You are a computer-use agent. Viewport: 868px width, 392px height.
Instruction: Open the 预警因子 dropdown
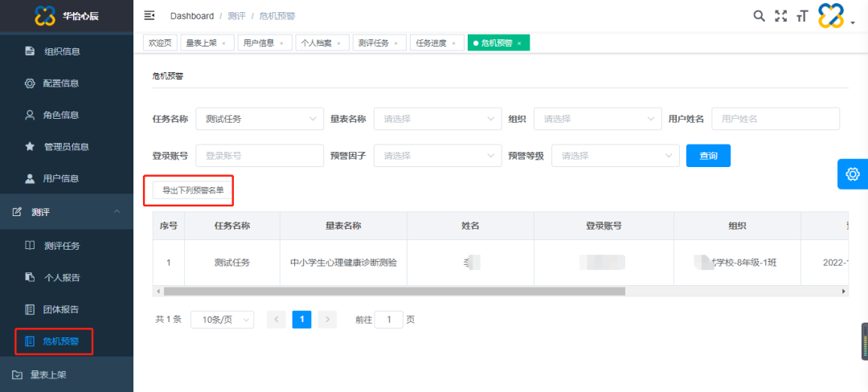pyautogui.click(x=438, y=155)
